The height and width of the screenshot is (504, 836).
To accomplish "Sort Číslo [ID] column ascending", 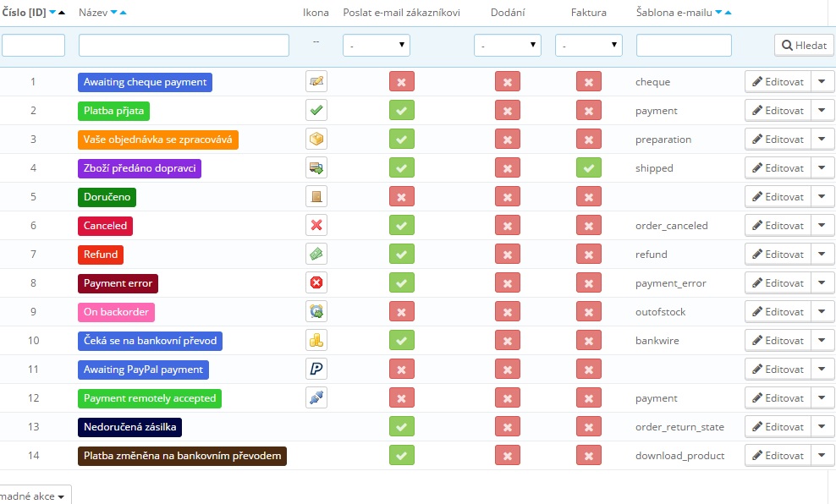I will click(61, 12).
